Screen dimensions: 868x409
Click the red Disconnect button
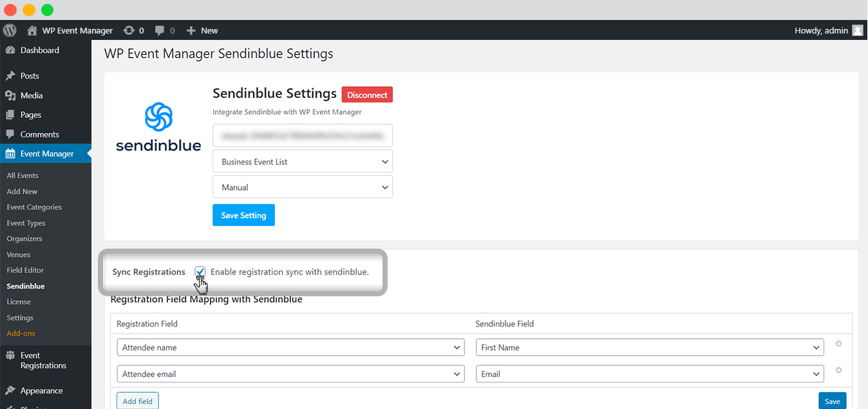(367, 95)
